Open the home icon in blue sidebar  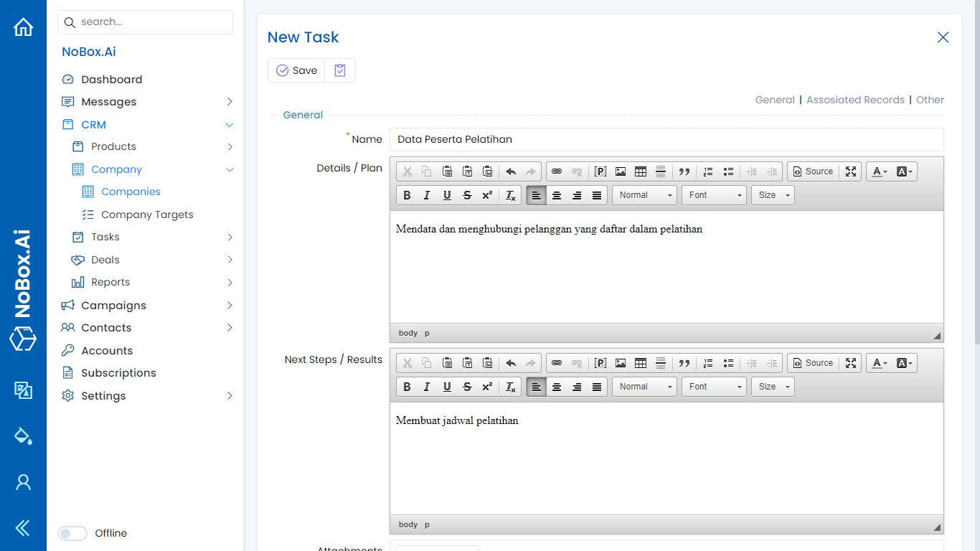click(x=23, y=26)
